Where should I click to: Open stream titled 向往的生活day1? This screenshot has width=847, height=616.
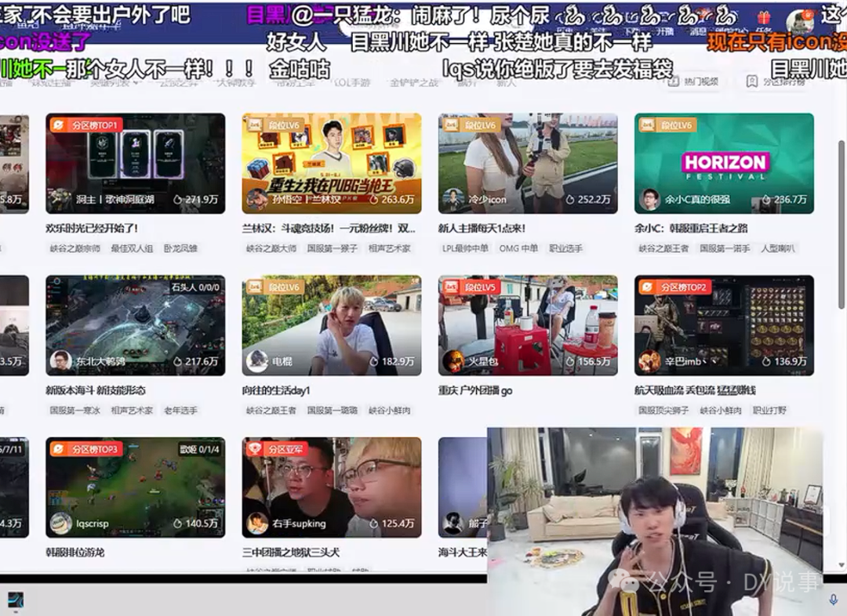(x=276, y=390)
